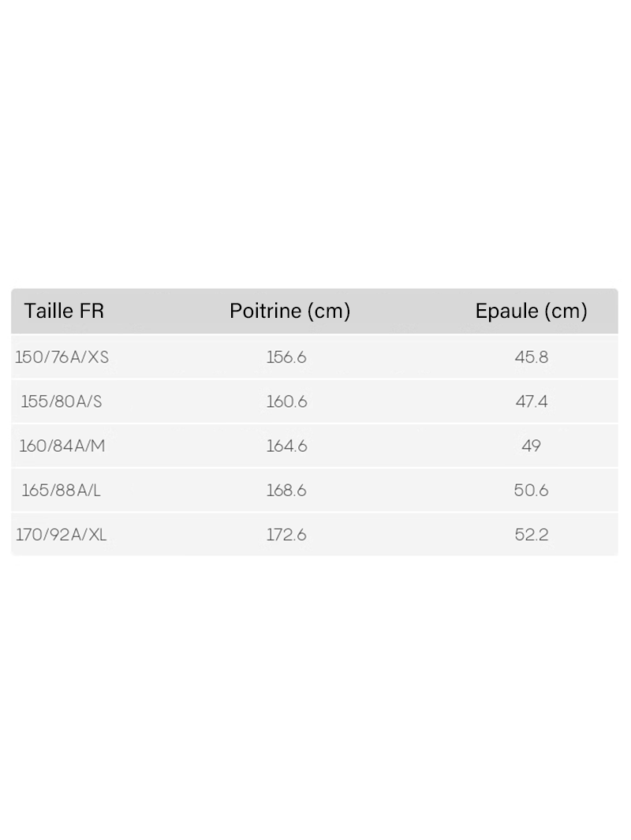The width and height of the screenshot is (631, 840).
Task: Click the 49 shoulder value
Action: click(x=531, y=446)
